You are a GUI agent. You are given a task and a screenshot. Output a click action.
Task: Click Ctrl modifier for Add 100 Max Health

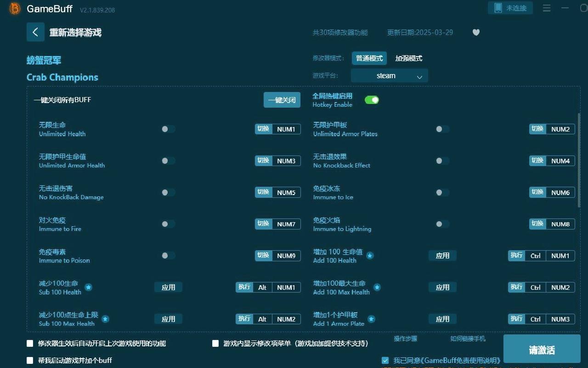click(536, 287)
